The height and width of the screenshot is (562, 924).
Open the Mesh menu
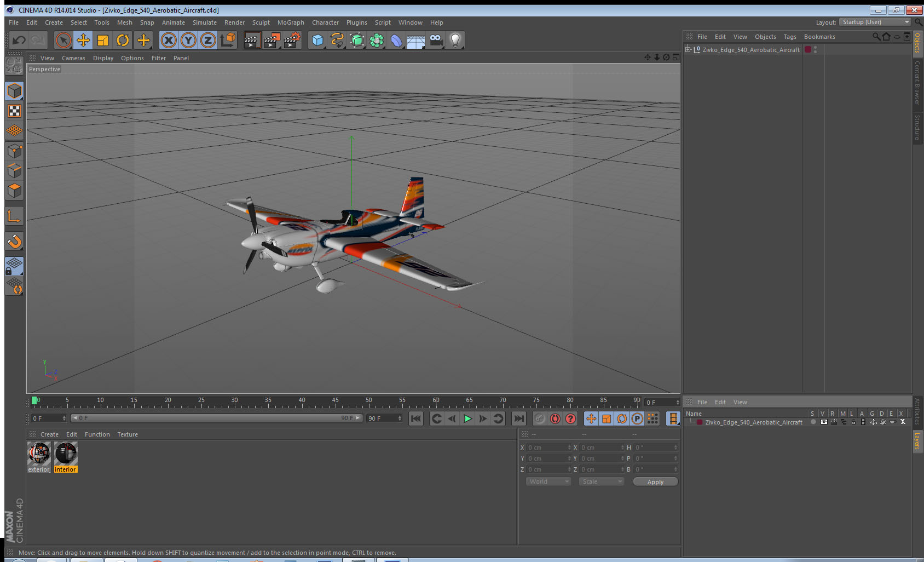point(125,22)
